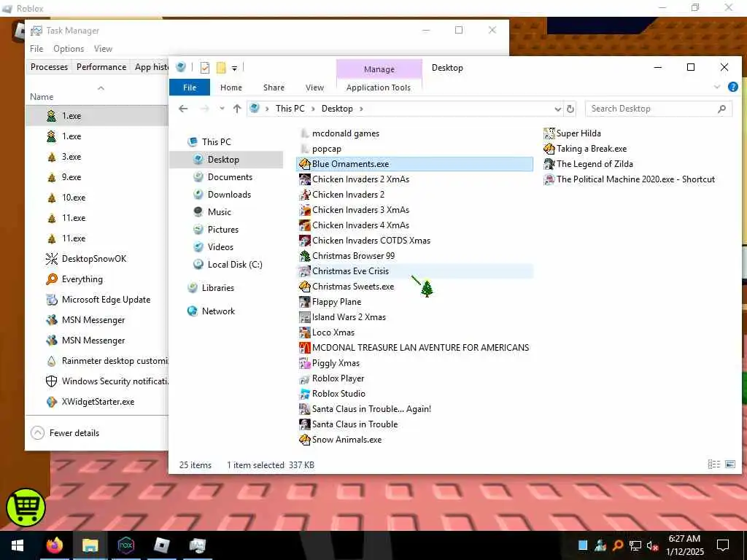Viewport: 747px width, 560px height.
Task: Select Super Hilda icon
Action: tap(549, 133)
